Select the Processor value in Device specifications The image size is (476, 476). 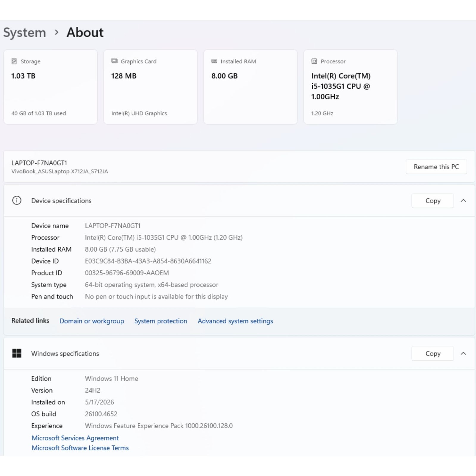(x=164, y=237)
